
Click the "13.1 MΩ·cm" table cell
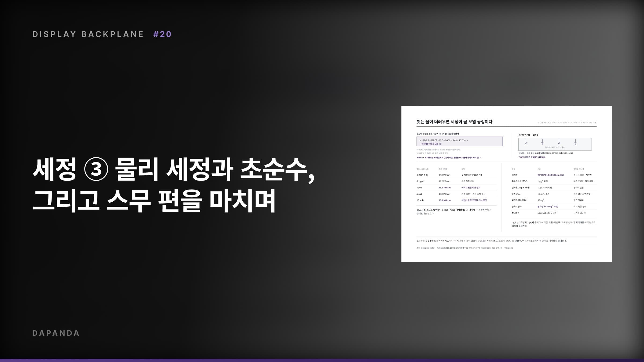pyautogui.click(x=445, y=200)
